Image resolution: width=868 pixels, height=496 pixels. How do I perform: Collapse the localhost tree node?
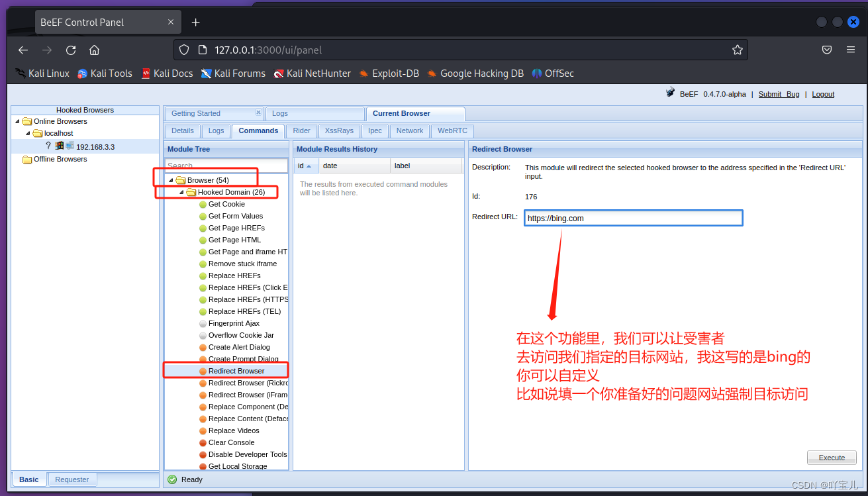coord(27,133)
